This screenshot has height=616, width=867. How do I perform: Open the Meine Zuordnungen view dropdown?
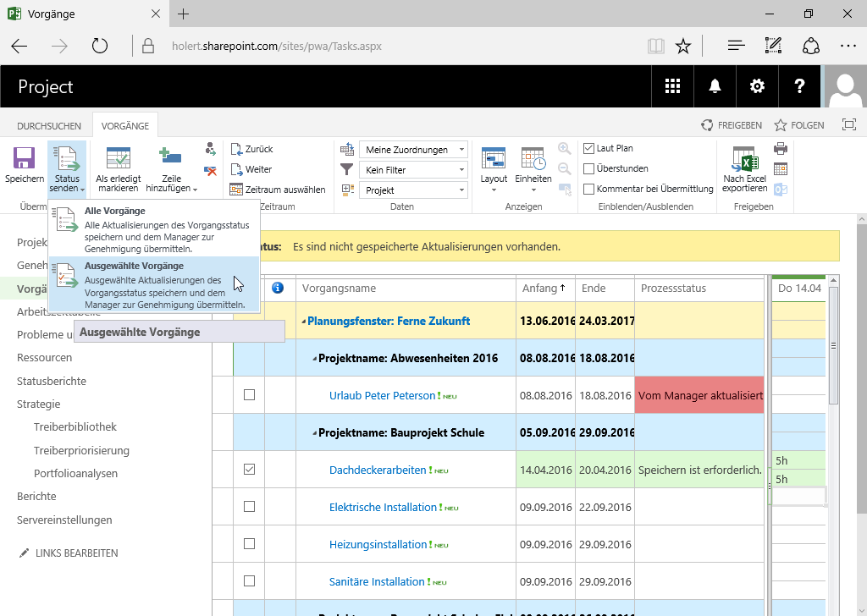(x=413, y=150)
